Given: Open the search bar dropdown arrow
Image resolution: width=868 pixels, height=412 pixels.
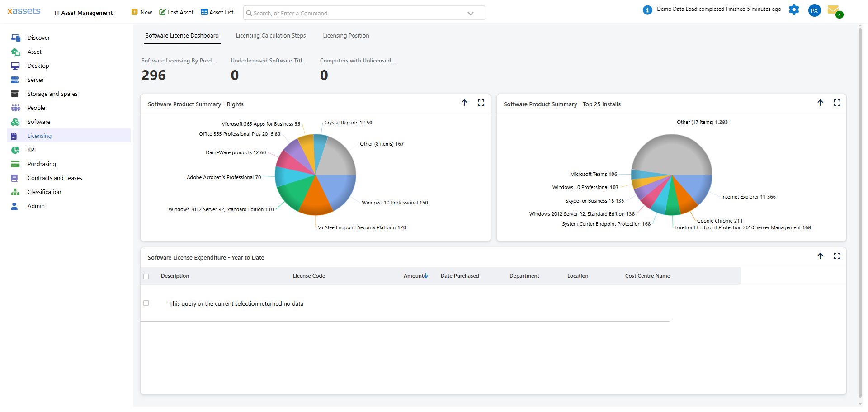Looking at the screenshot, I should click(x=470, y=13).
